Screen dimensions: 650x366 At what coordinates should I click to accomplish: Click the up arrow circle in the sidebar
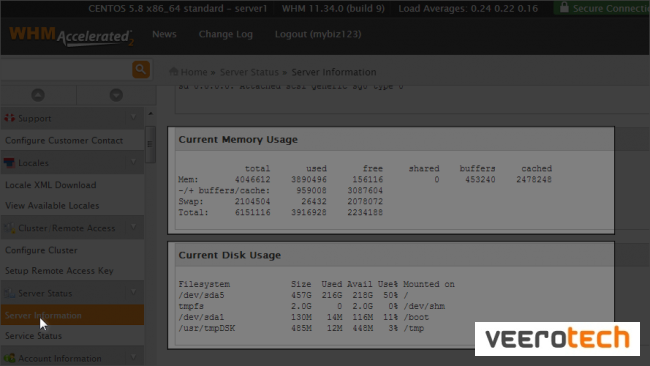38,95
